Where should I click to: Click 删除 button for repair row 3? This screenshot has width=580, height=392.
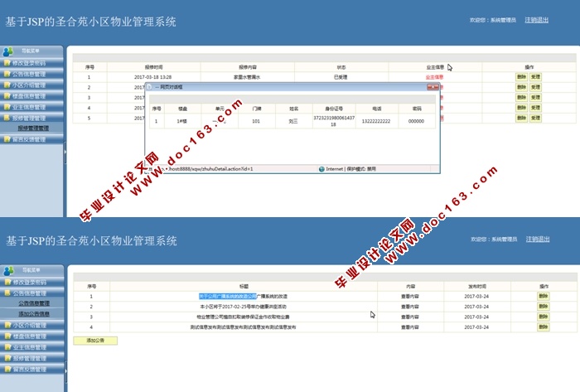click(521, 98)
